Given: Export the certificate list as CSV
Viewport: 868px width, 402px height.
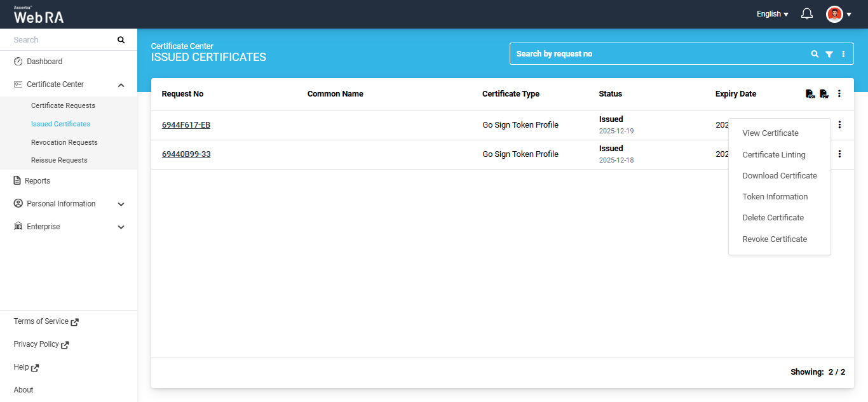Looking at the screenshot, I should pos(810,94).
